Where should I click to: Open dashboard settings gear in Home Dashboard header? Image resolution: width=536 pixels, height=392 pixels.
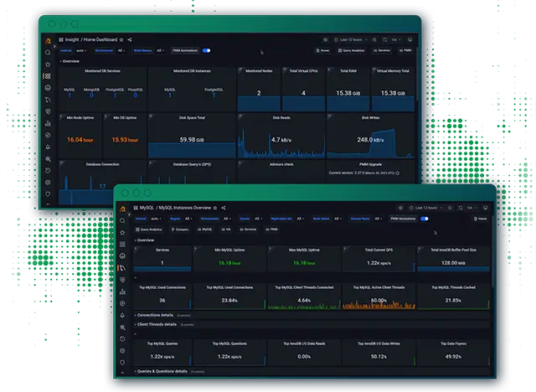(x=326, y=39)
